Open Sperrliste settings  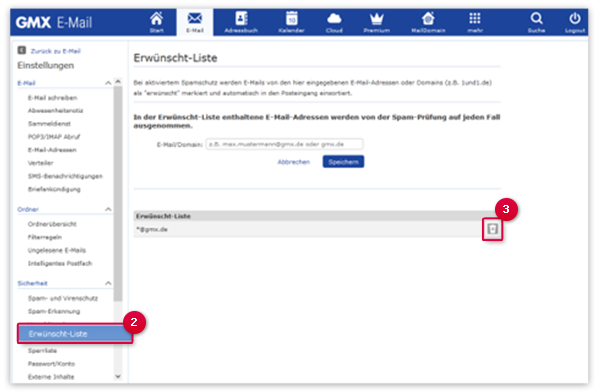(x=42, y=351)
